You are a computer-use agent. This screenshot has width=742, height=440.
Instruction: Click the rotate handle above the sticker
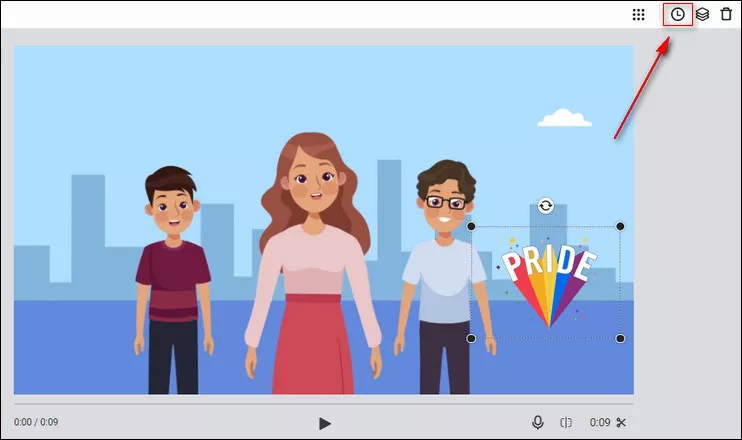click(x=546, y=206)
